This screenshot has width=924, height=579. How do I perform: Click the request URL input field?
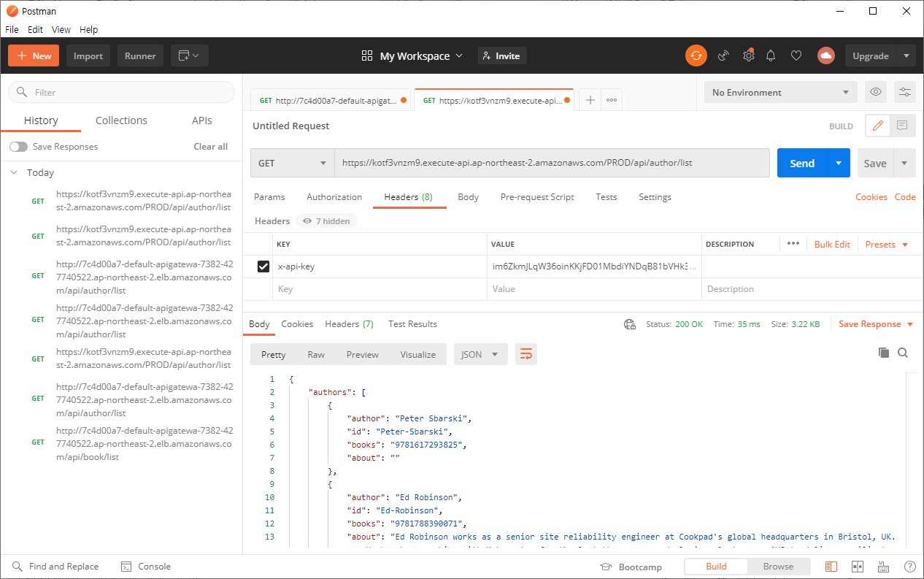coord(553,163)
